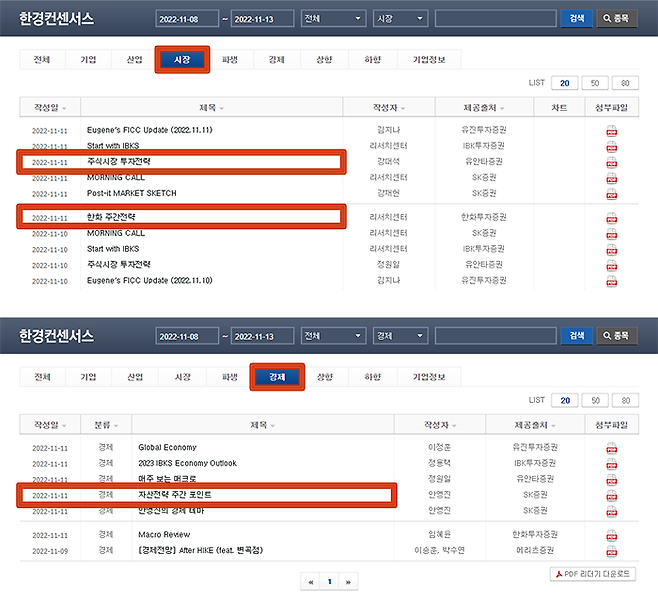Image resolution: width=658 pixels, height=599 pixels.
Task: Open report titled 2023 IBKS Economy Outlook
Action: (x=188, y=463)
